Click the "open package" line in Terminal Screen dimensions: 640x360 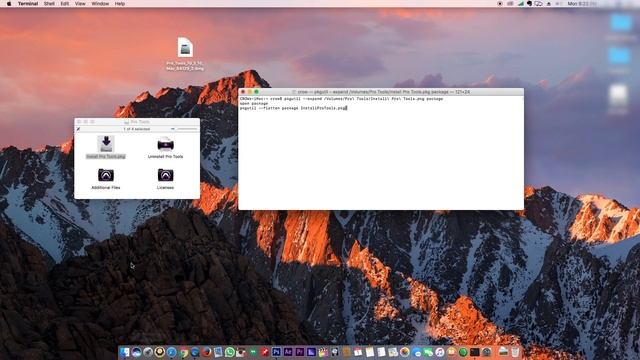pos(254,104)
